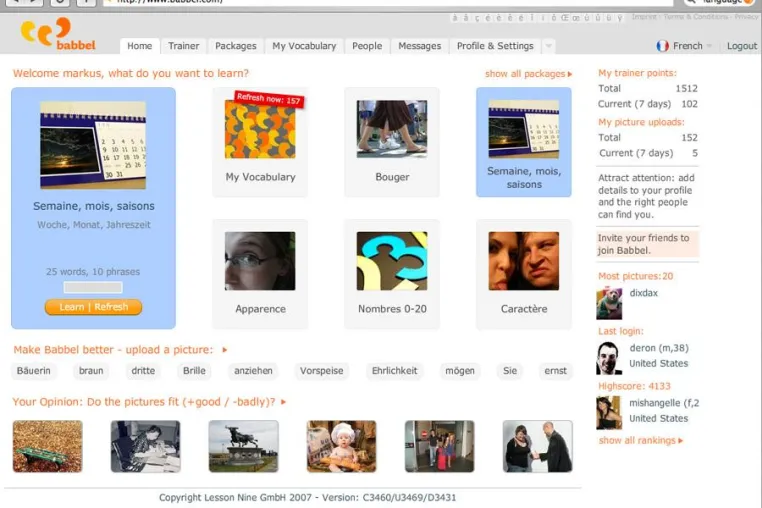Click show all packages link
This screenshot has height=508, width=762.
pos(528,74)
